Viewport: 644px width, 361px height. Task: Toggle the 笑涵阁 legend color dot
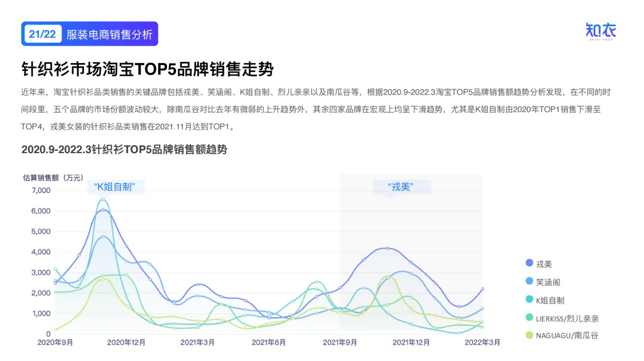(530, 281)
